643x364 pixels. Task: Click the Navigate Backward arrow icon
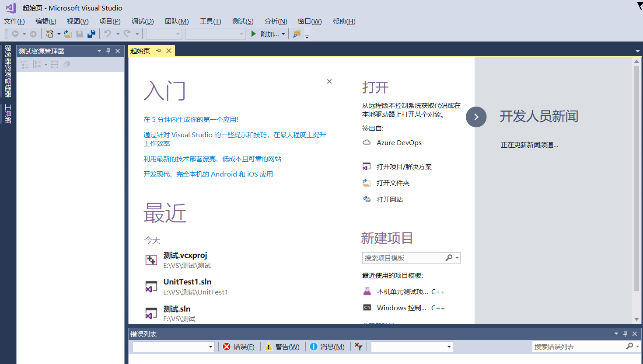pos(15,34)
